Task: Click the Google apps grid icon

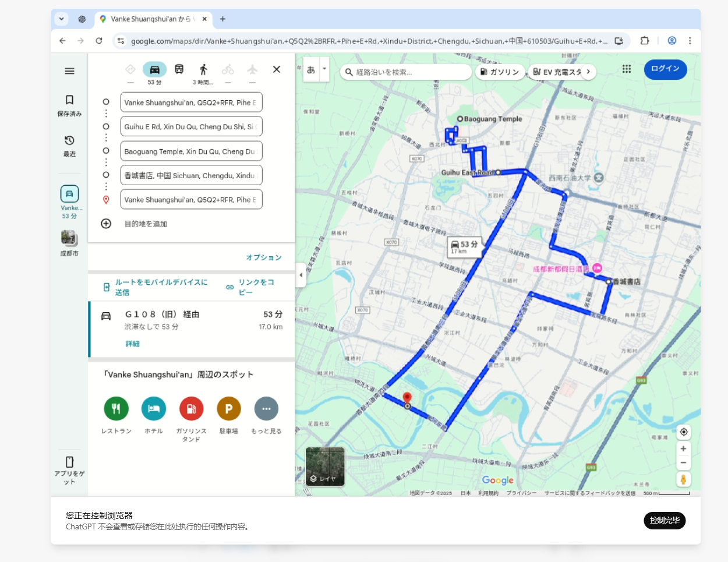Action: (x=627, y=69)
